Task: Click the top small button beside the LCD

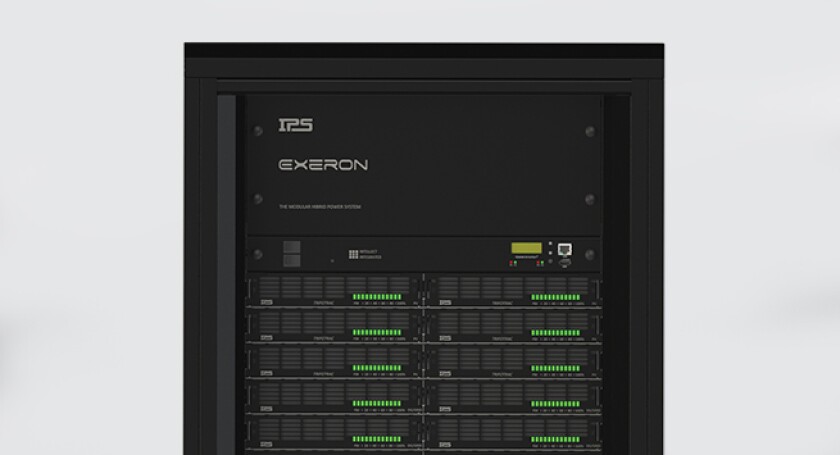Action: point(550,243)
